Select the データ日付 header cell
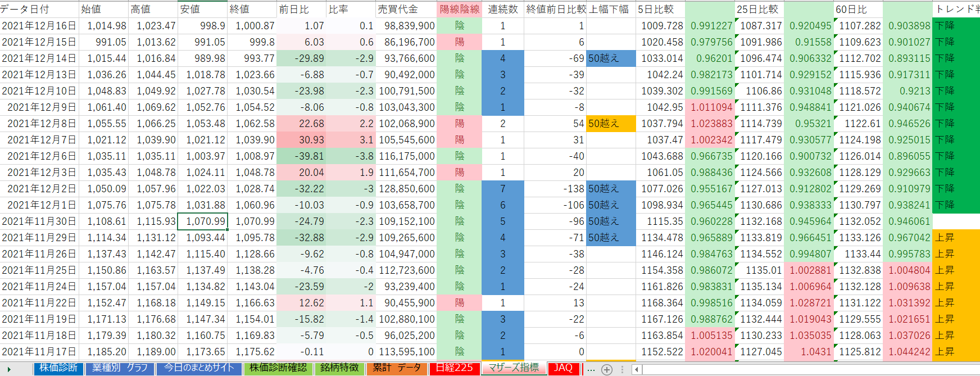The image size is (980, 376). point(39,9)
